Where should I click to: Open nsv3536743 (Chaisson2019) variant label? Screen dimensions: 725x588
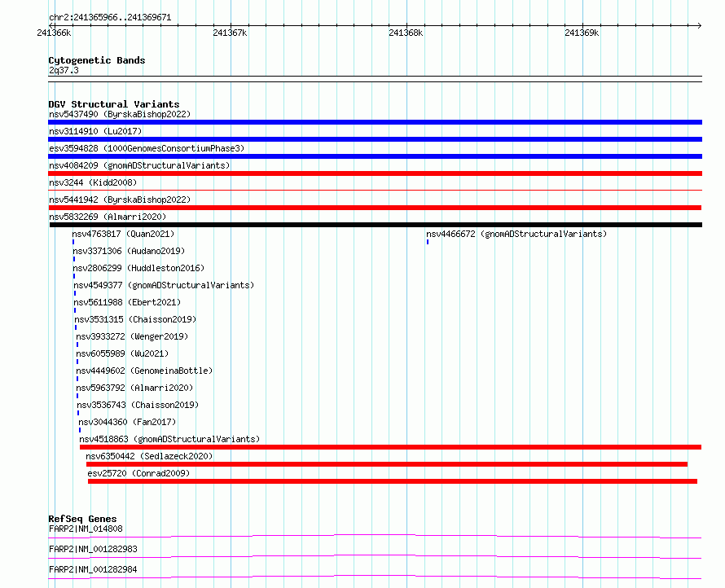point(138,405)
